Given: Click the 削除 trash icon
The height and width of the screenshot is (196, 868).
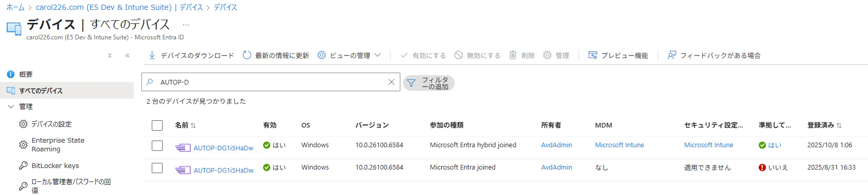Looking at the screenshot, I should click(513, 55).
